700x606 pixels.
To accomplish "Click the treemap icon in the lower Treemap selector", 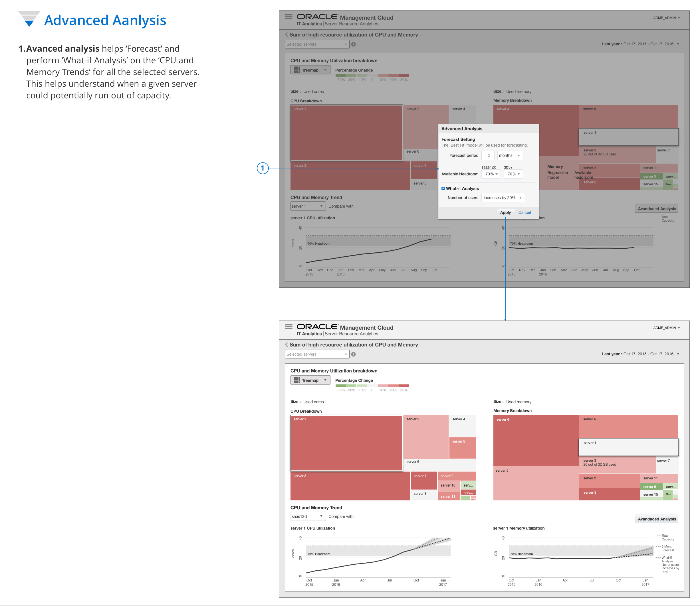I will pos(297,380).
